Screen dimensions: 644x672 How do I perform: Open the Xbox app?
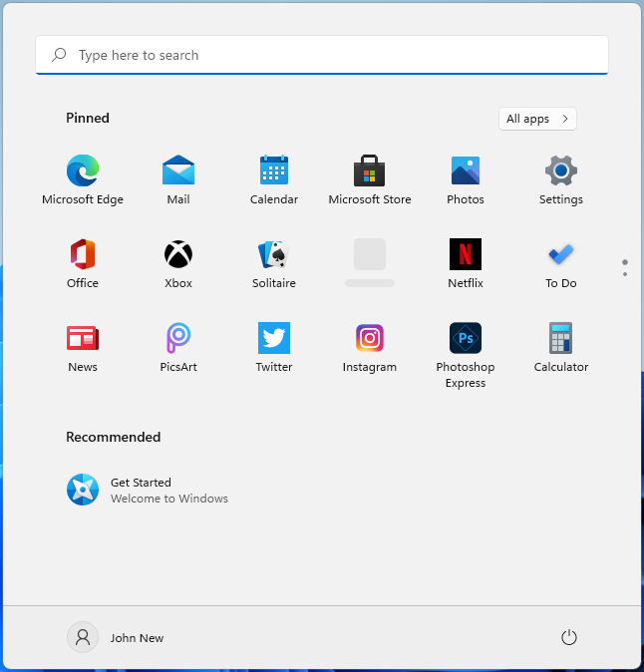[178, 263]
